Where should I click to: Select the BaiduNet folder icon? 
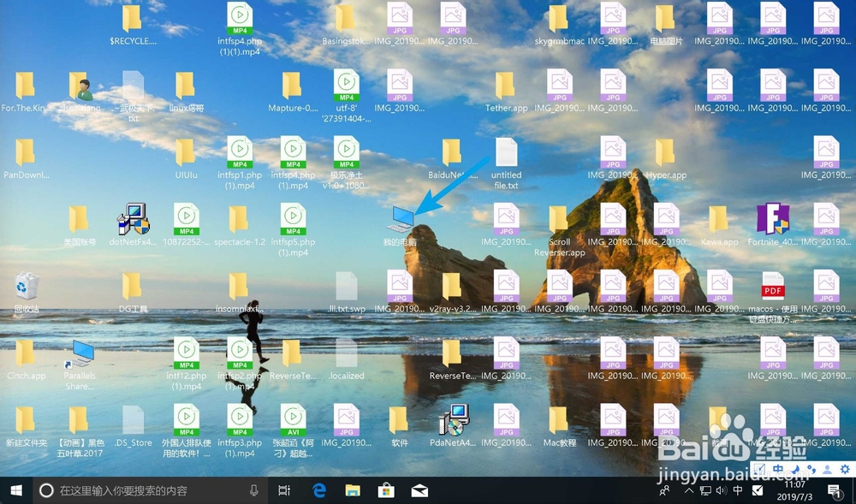[453, 158]
